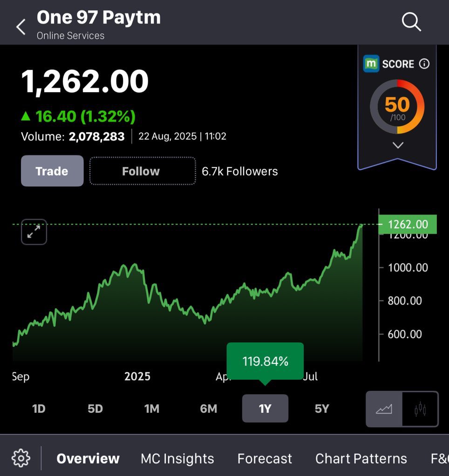This screenshot has width=449, height=476.
Task: Tap the volume value 2,078,283
Action: (x=96, y=136)
